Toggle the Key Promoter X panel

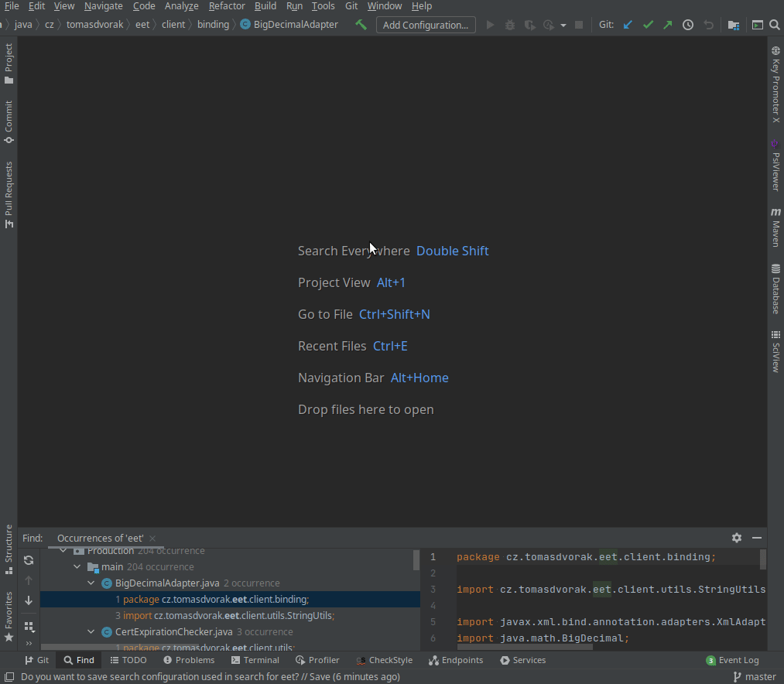click(x=775, y=84)
